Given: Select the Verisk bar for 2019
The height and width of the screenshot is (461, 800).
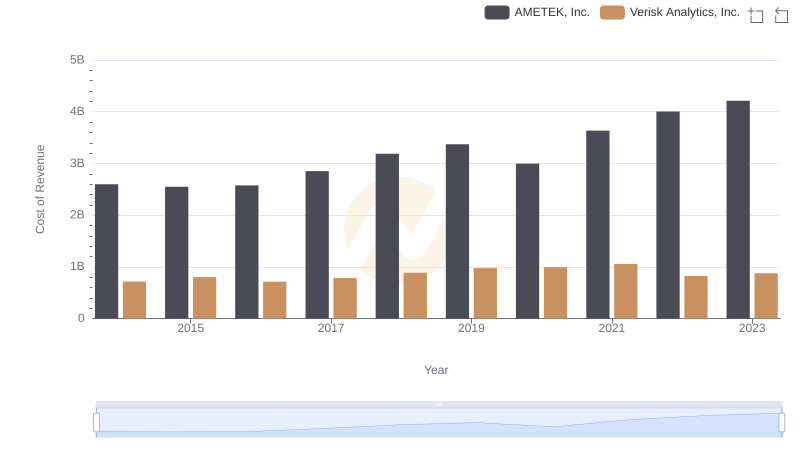Looking at the screenshot, I should pos(485,293).
